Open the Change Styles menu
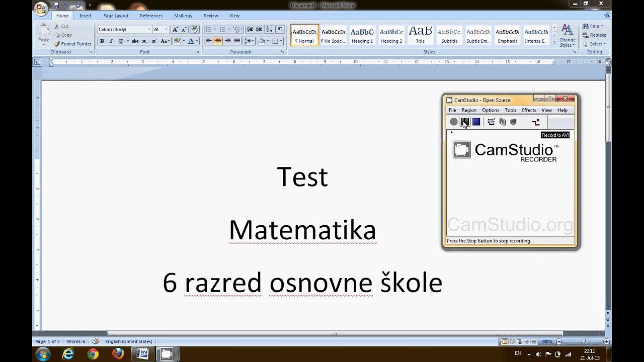Viewport: 644px width, 362px height. pyautogui.click(x=568, y=35)
